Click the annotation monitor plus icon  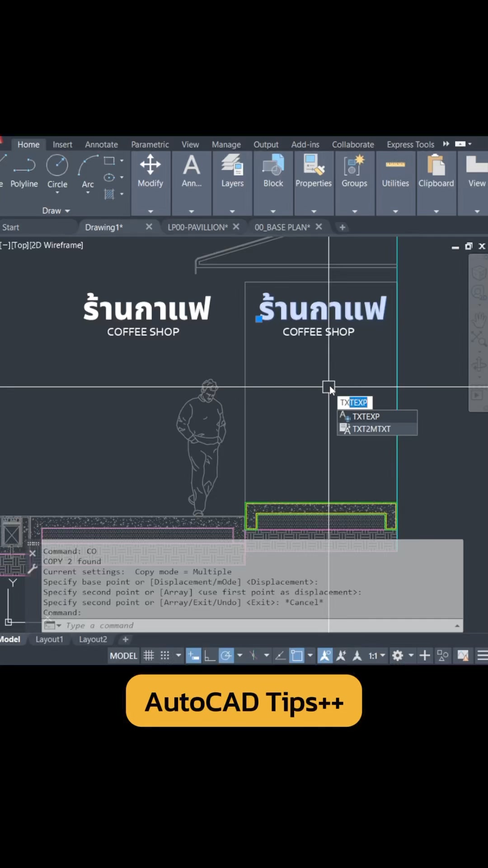tap(425, 656)
